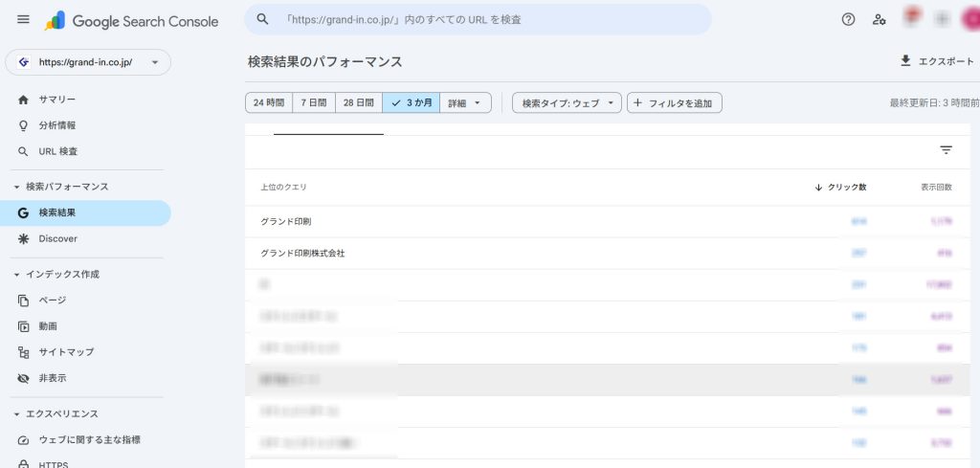
Task: Click the ウェブに関する主な指標 gauge icon
Action: [x=23, y=440]
